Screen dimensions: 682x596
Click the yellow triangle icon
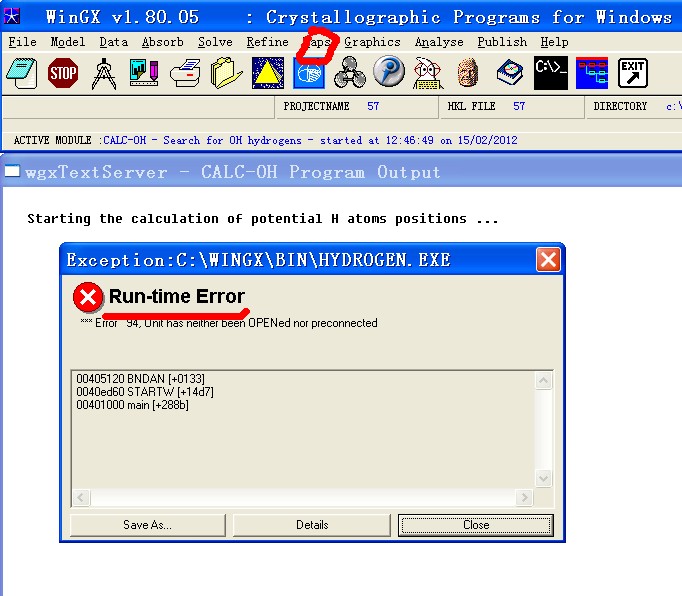click(267, 73)
